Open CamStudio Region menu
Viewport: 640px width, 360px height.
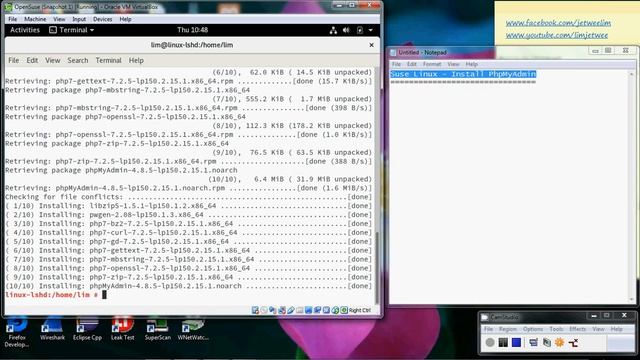coord(508,329)
